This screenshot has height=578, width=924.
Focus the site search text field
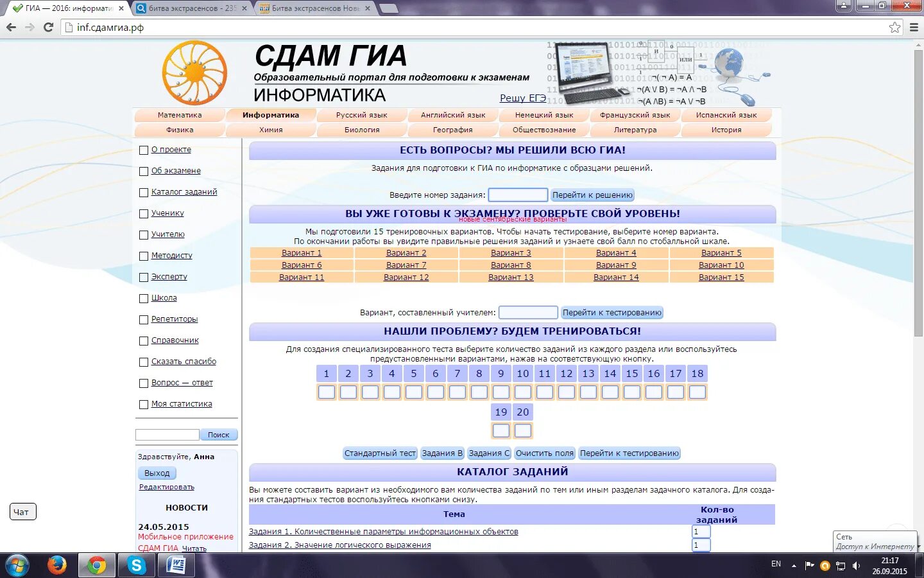pos(167,435)
